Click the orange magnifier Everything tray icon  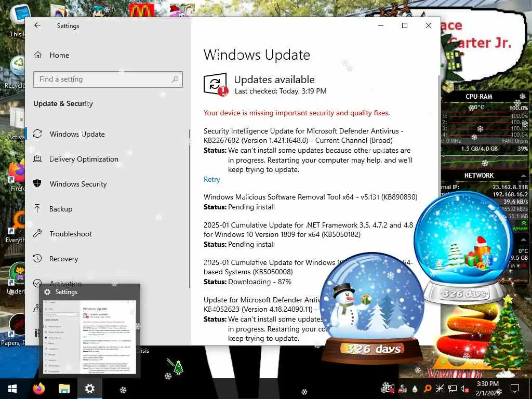[427, 389]
